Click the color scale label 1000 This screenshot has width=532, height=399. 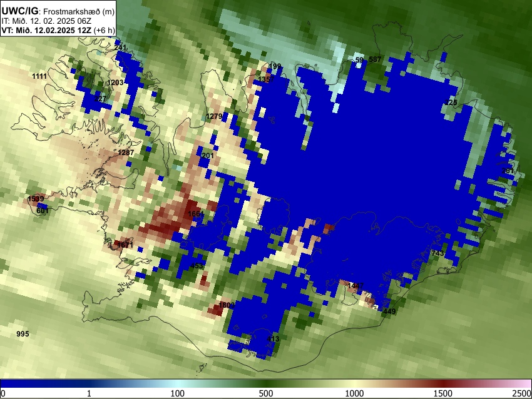(354, 393)
